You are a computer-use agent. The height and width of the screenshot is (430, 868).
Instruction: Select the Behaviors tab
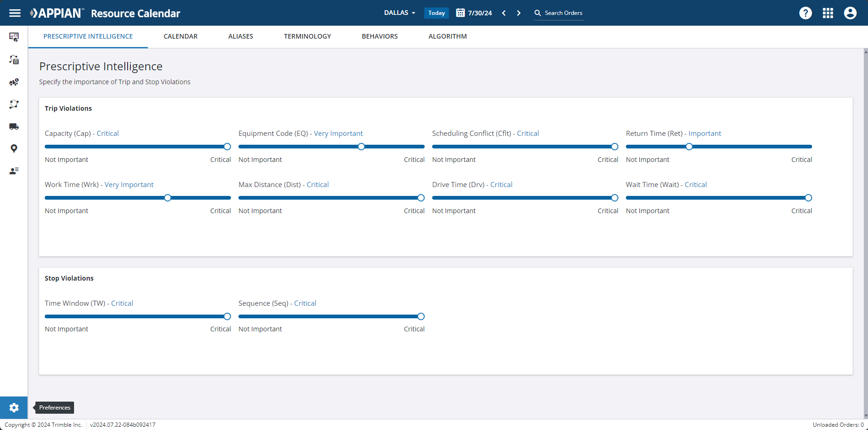tap(380, 36)
